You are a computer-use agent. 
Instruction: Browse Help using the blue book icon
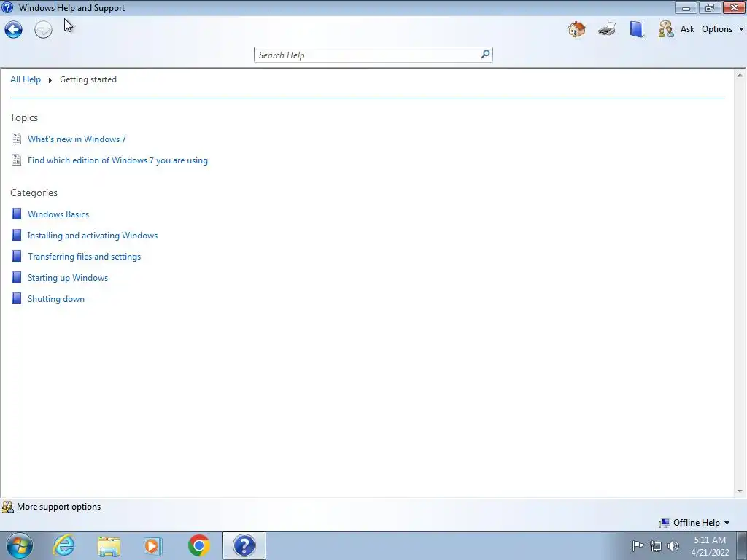pyautogui.click(x=637, y=29)
